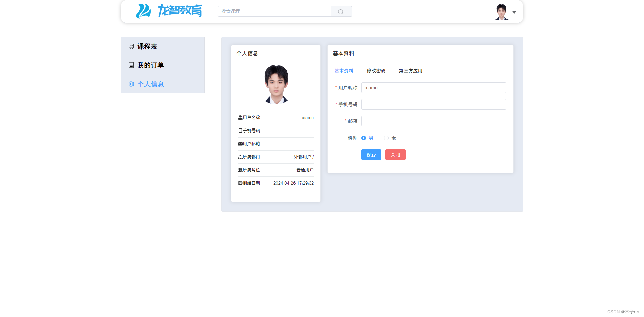Screen dimensions: 644x317
Task: Open the header user avatar
Action: coord(501,12)
